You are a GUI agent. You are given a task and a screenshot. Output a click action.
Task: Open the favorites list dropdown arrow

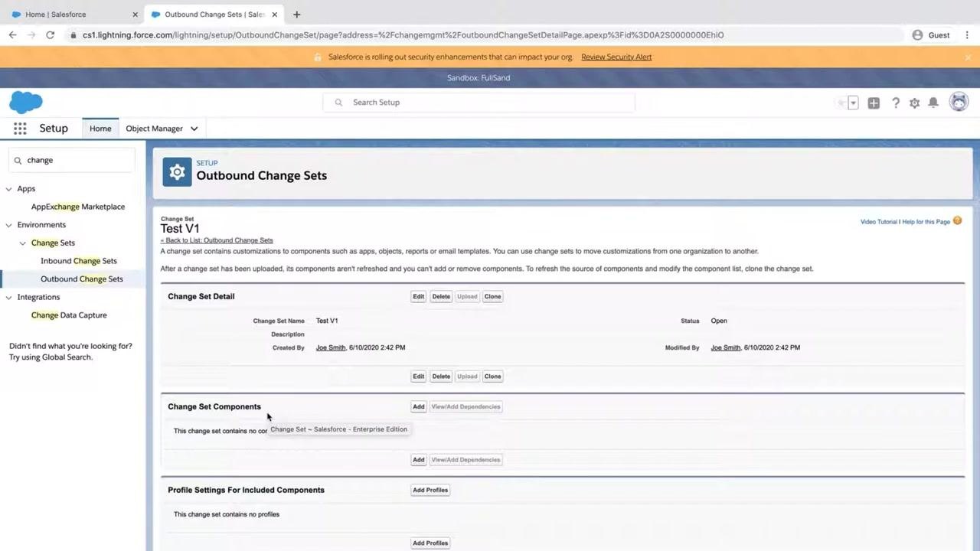point(853,103)
